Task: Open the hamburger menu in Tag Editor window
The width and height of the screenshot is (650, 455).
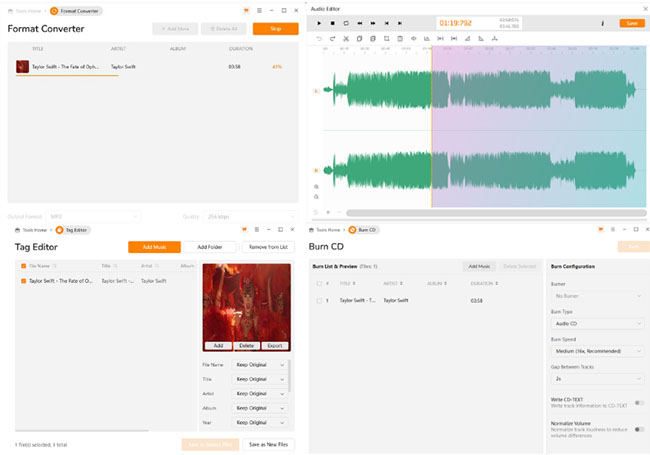Action: pos(257,229)
